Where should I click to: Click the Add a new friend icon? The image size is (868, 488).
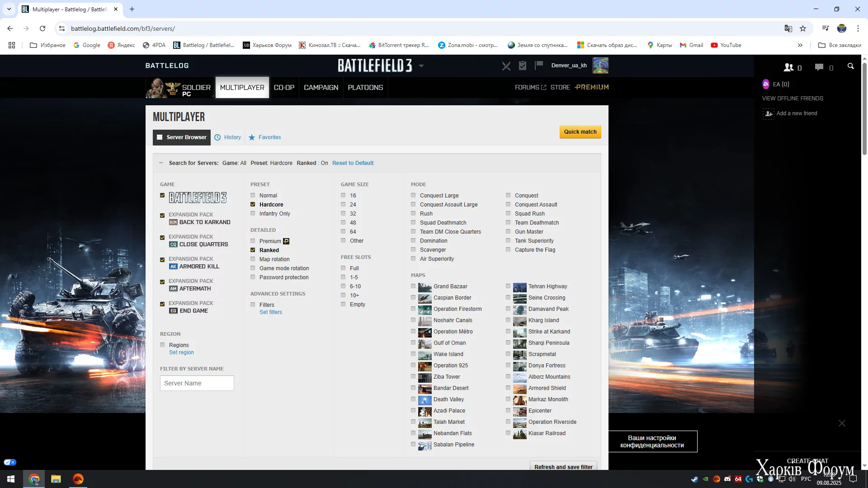point(769,113)
